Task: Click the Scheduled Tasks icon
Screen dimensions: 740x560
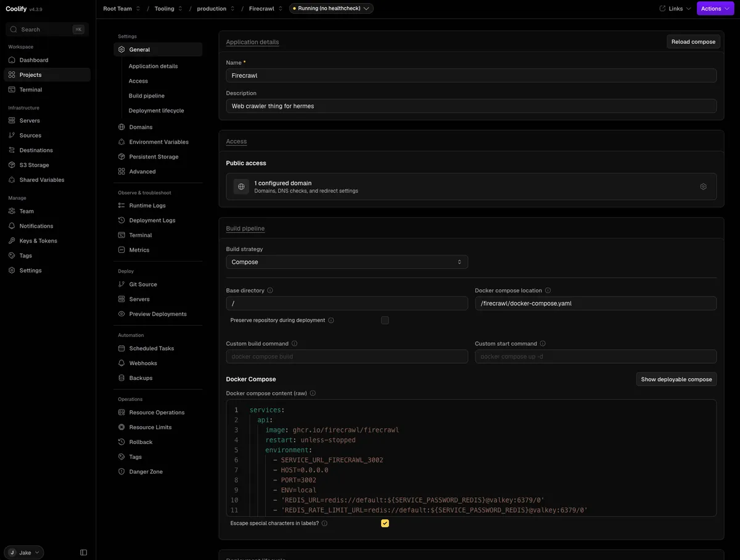Action: coord(121,348)
